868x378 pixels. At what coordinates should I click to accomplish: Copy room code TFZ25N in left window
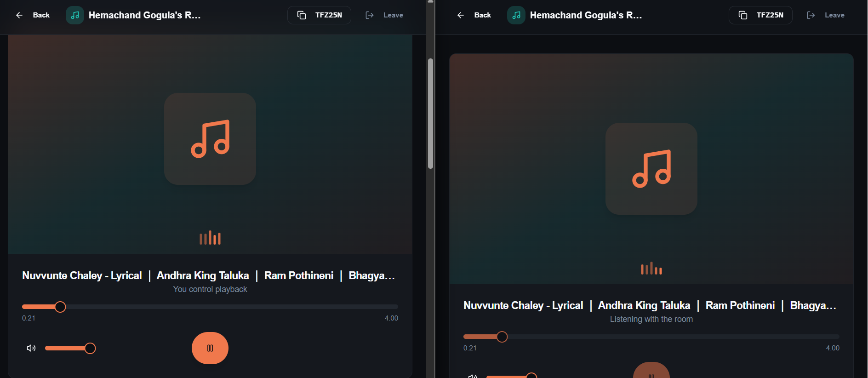[319, 15]
